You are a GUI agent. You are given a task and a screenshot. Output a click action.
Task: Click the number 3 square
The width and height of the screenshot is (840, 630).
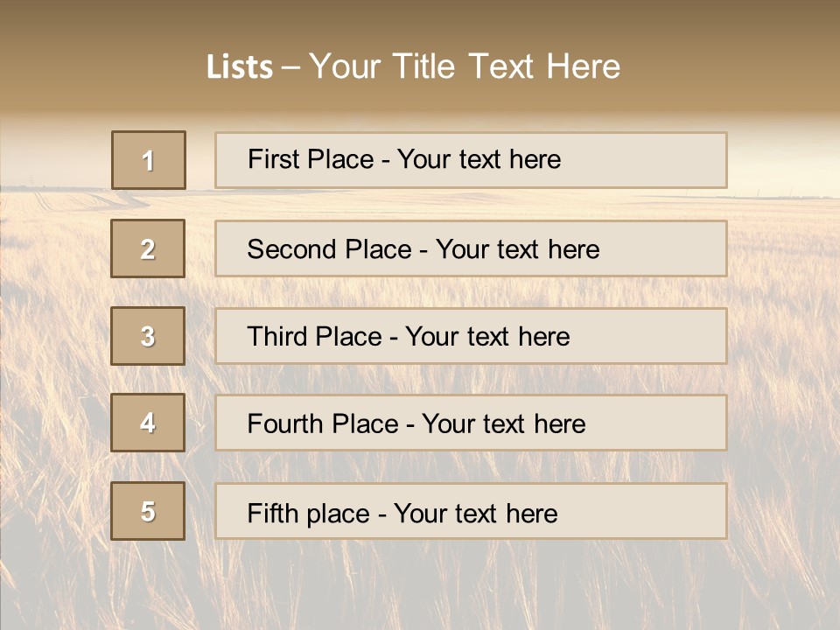pos(148,336)
